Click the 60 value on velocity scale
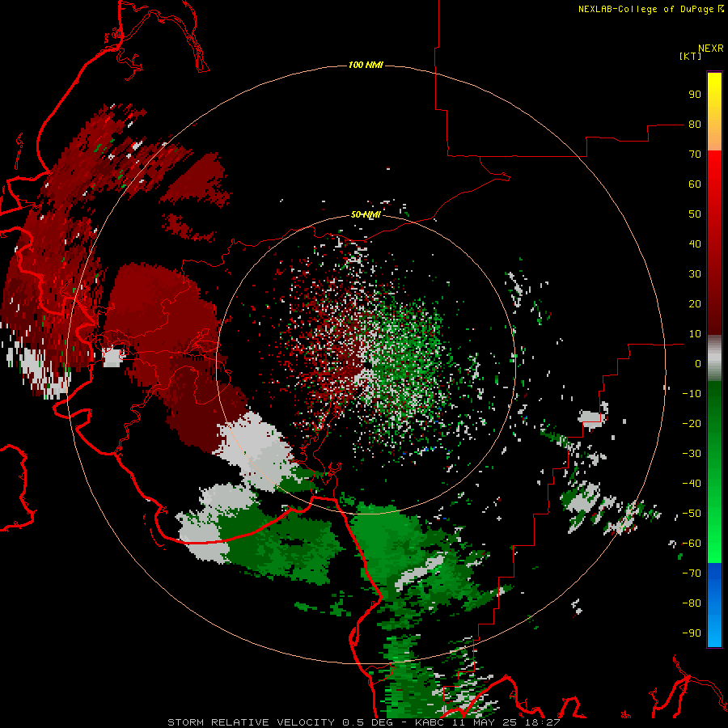This screenshot has height=728, width=728. pyautogui.click(x=695, y=184)
